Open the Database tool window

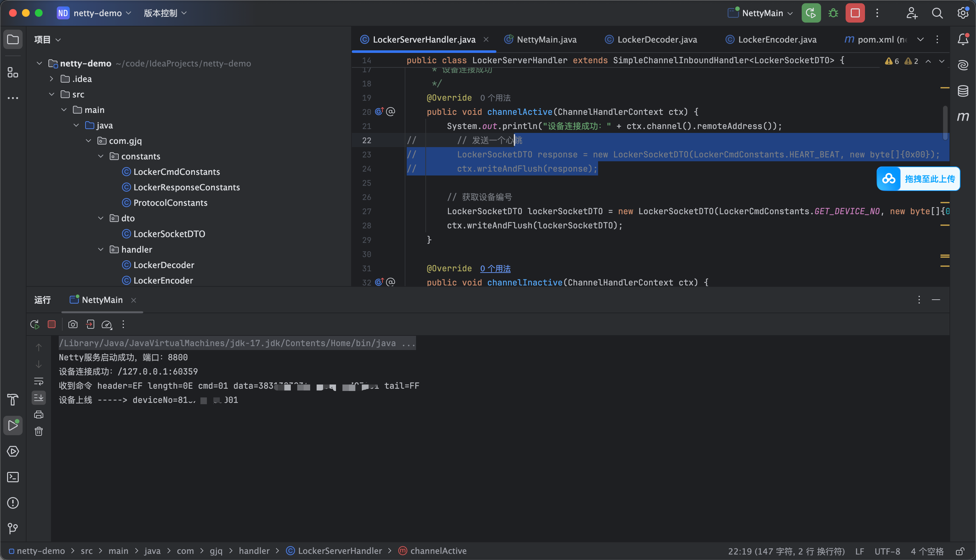pyautogui.click(x=962, y=91)
